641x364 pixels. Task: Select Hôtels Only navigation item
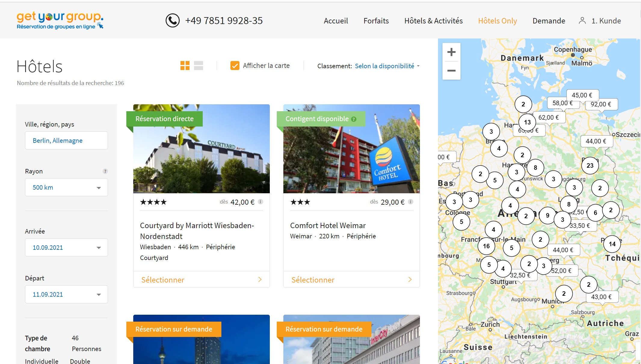tap(498, 21)
